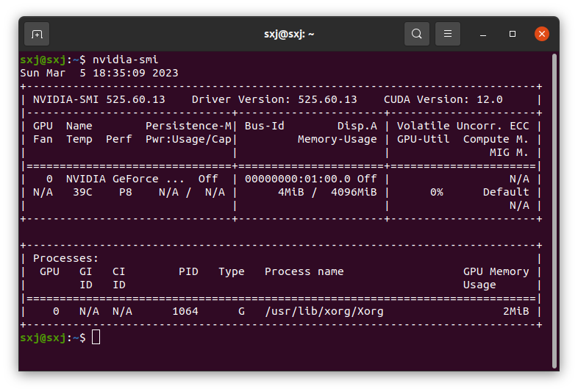Click 'NVIDIA GeForce ...' GPU name
Screen dimensions: 578x392
tap(125, 179)
